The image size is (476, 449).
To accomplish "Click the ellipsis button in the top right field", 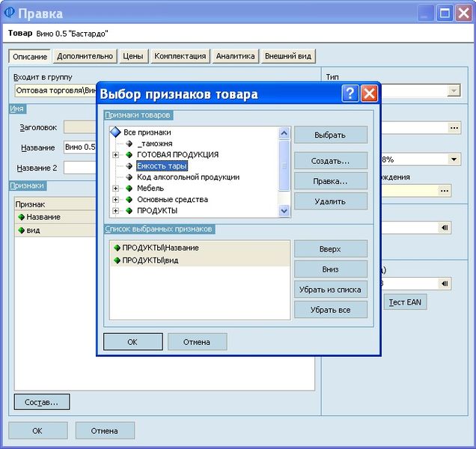I will coord(454,128).
